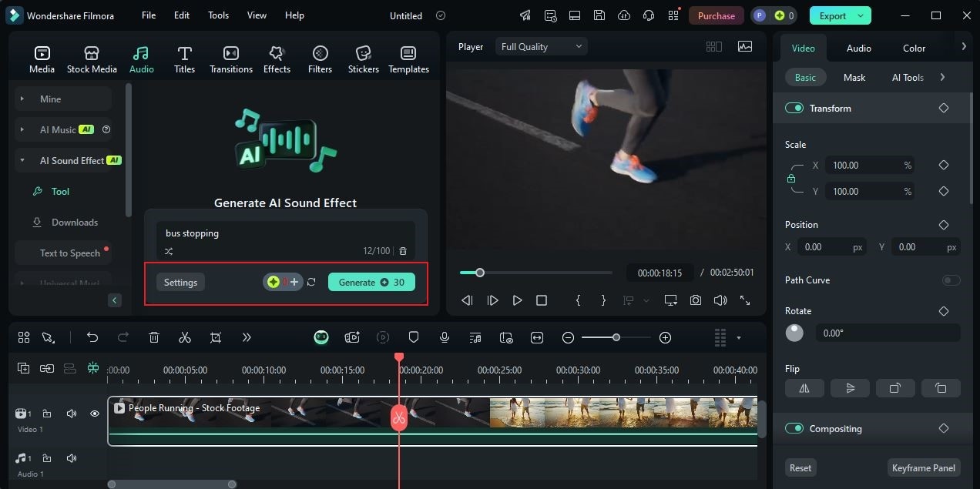Switch to the Titles tab
Screen dimensions: 980x489
[x=184, y=59]
